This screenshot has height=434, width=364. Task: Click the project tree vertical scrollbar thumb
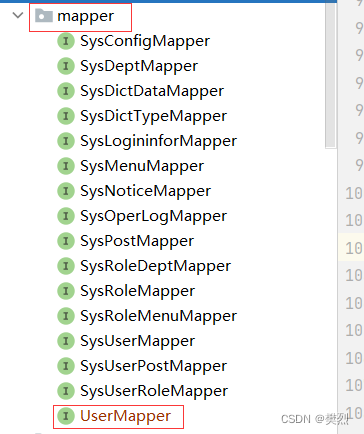tap(330, 75)
